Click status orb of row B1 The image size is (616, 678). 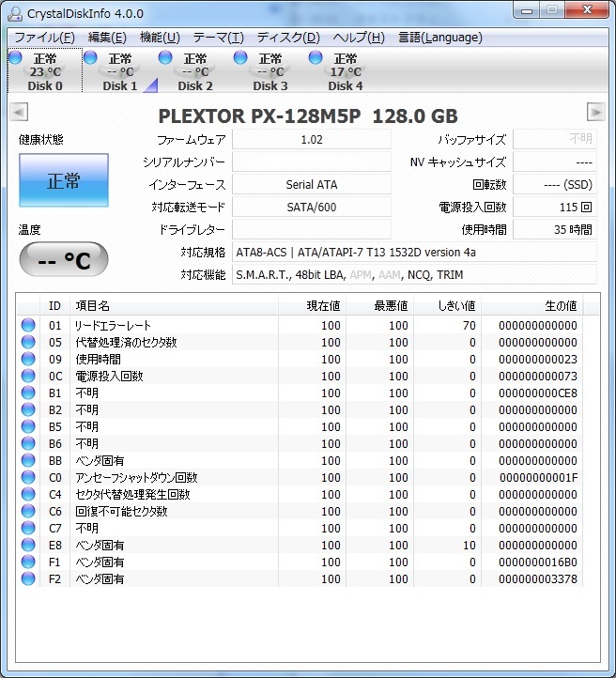tap(28, 393)
